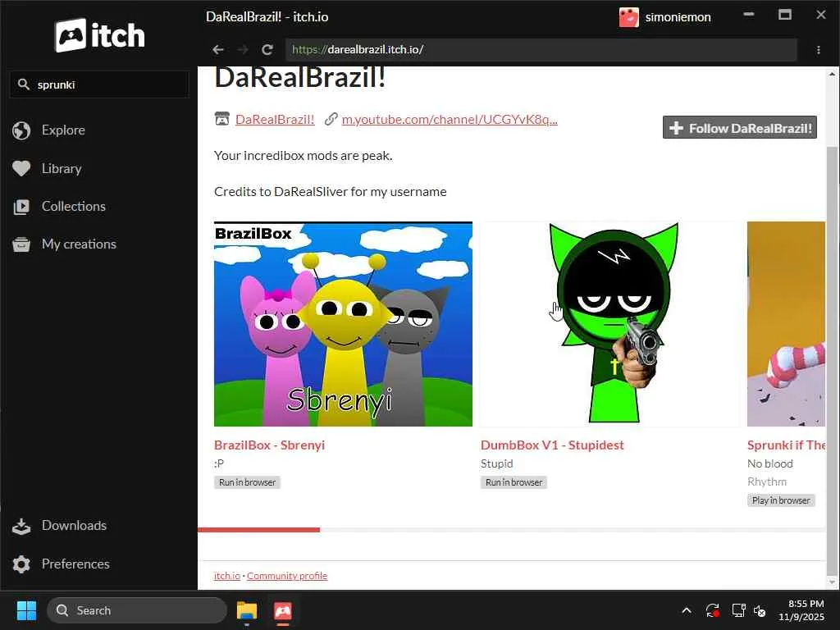Click the sprunki search field

99,84
